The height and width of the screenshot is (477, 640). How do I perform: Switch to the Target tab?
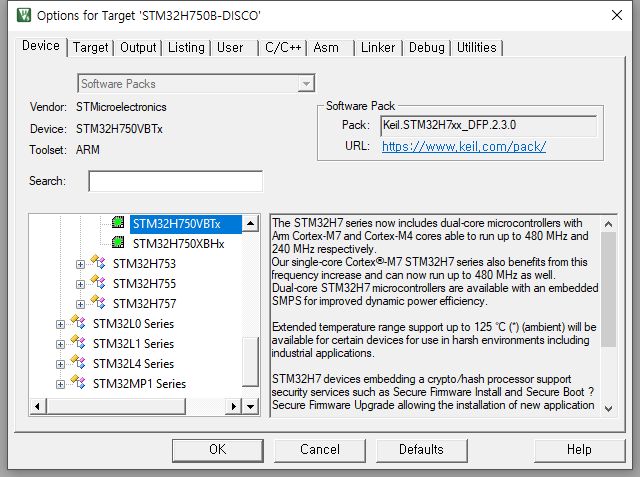[x=91, y=48]
